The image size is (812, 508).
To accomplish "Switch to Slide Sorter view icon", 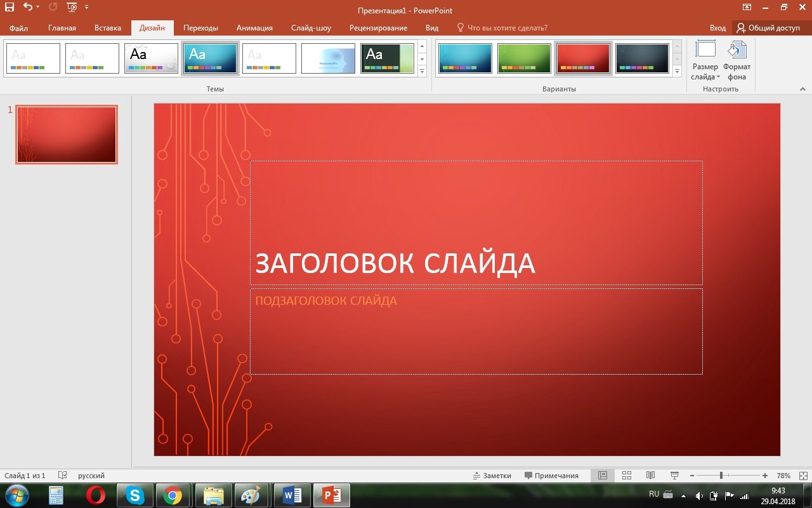I will (627, 476).
